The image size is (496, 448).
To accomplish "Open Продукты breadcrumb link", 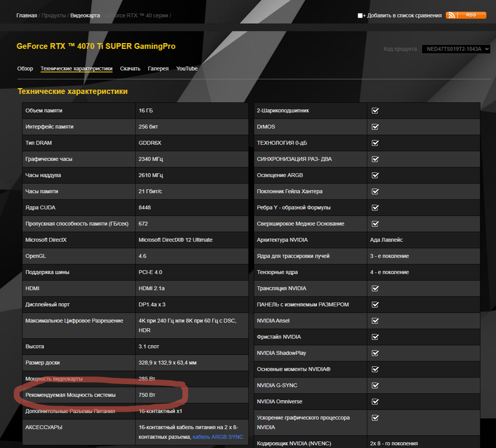I will (53, 15).
